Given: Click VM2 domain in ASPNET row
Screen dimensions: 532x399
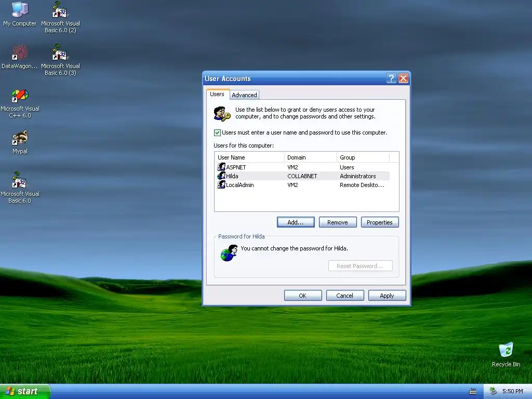Looking at the screenshot, I should (292, 167).
